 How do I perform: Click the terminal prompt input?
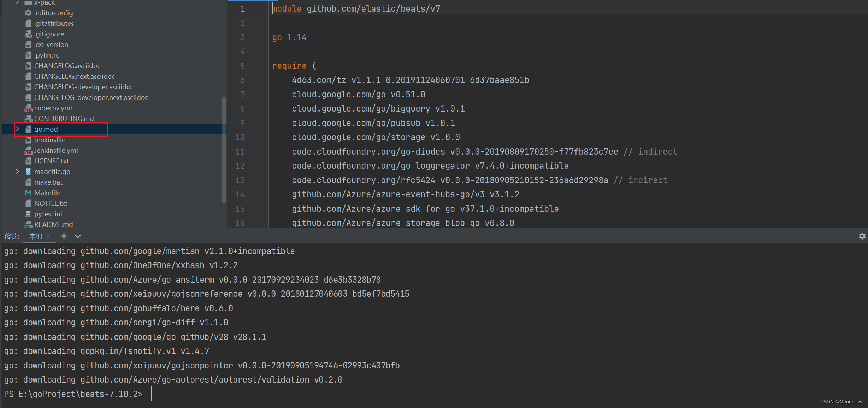point(149,394)
